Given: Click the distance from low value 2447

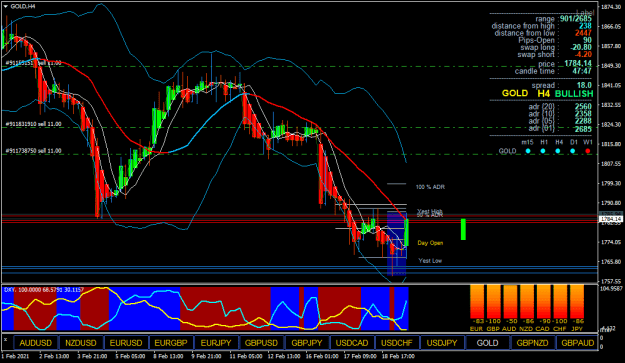Looking at the screenshot, I should 583,33.
